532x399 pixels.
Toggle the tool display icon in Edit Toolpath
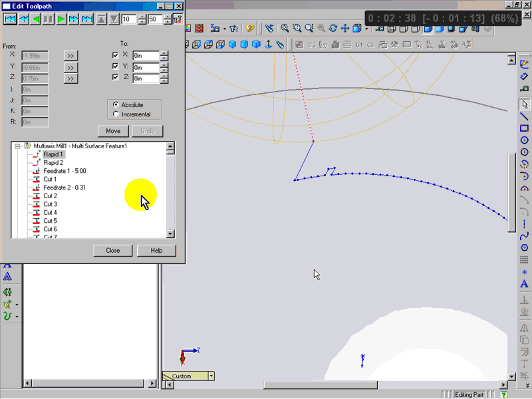tap(178, 19)
